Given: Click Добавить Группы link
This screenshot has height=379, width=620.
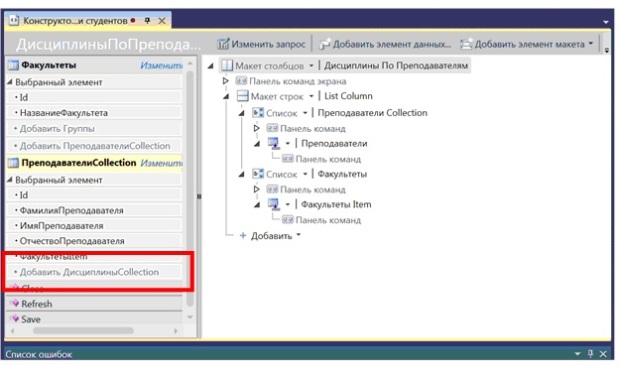Looking at the screenshot, I should pyautogui.click(x=57, y=129).
